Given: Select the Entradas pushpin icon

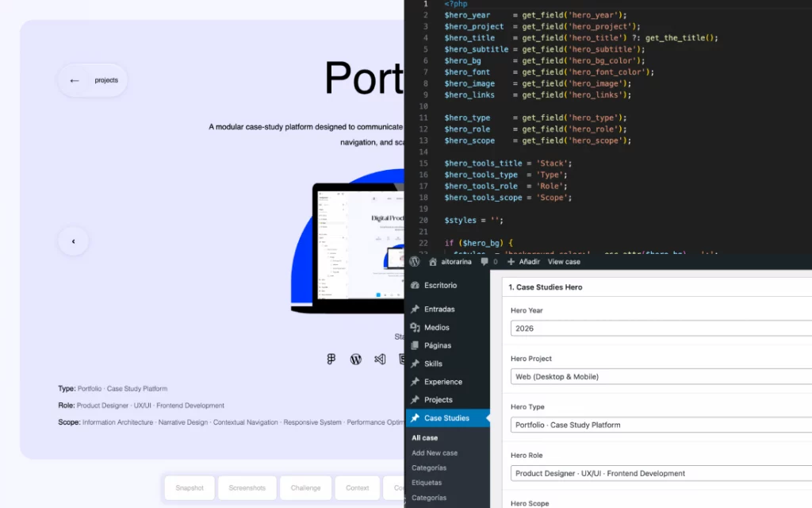Looking at the screenshot, I should point(414,309).
